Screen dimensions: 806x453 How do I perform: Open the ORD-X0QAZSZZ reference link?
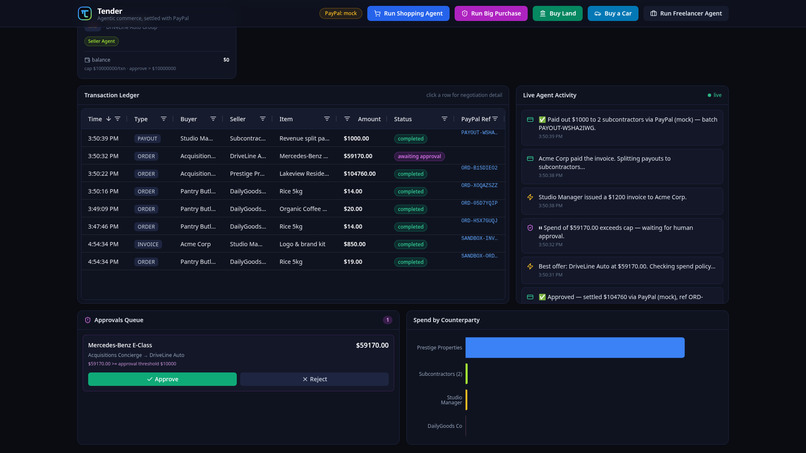(479, 185)
